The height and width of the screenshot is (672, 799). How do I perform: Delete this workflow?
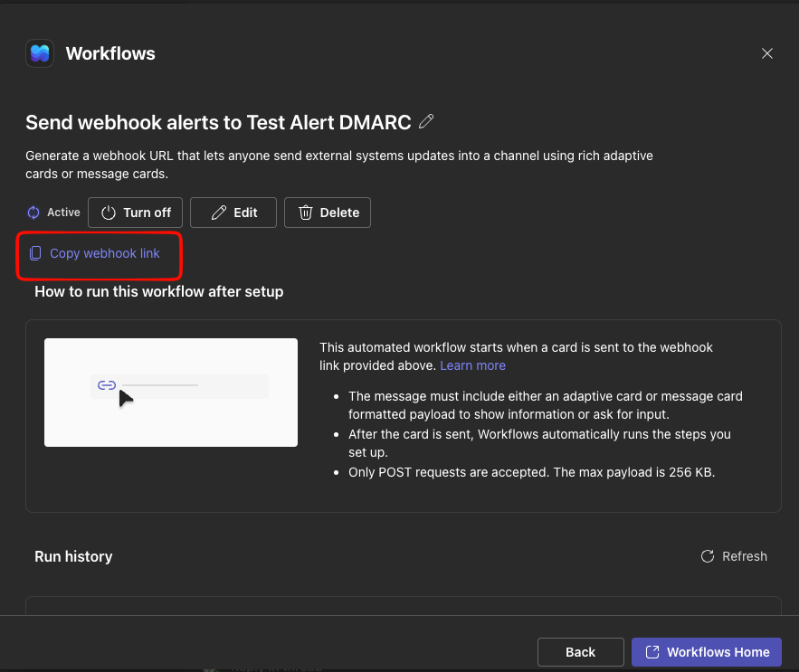(x=328, y=213)
